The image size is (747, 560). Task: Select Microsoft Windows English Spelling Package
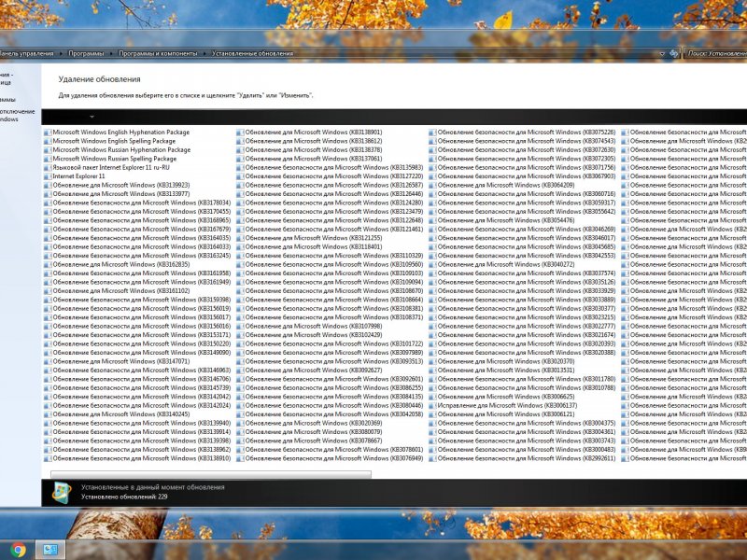click(x=109, y=142)
